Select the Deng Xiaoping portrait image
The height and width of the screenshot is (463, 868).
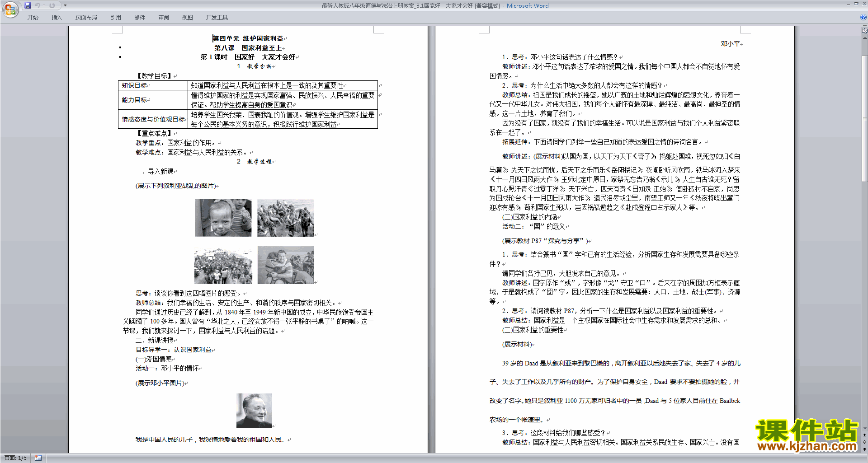tap(254, 410)
